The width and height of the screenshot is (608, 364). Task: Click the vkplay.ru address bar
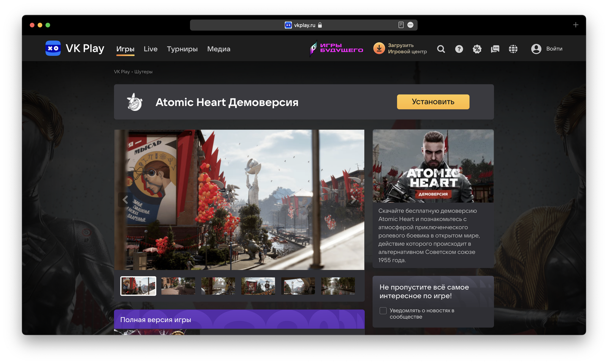point(304,25)
